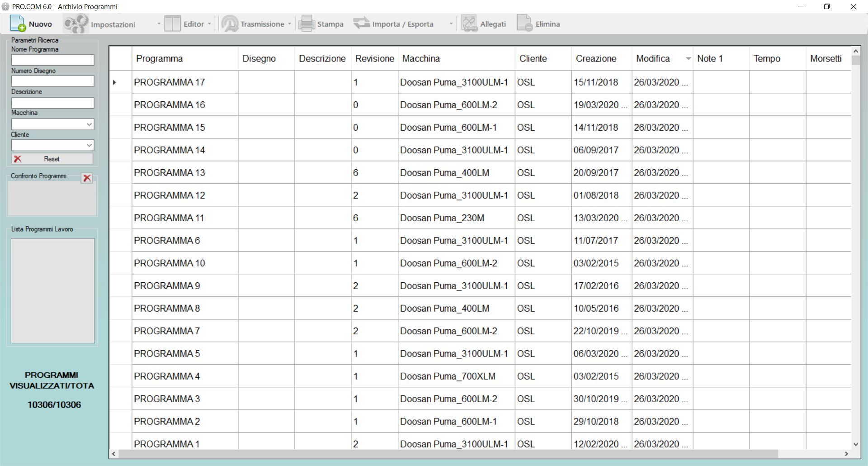Sort by Cliente column header
868x466 pixels.
point(543,58)
